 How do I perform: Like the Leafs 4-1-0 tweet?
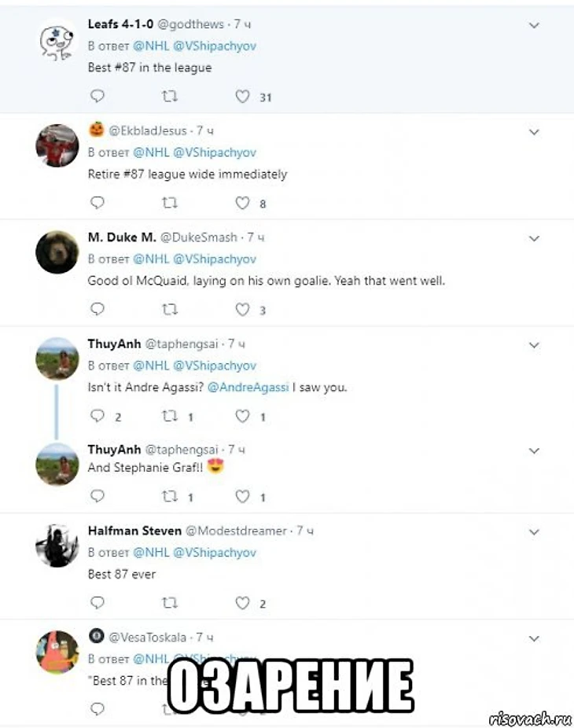click(x=243, y=96)
